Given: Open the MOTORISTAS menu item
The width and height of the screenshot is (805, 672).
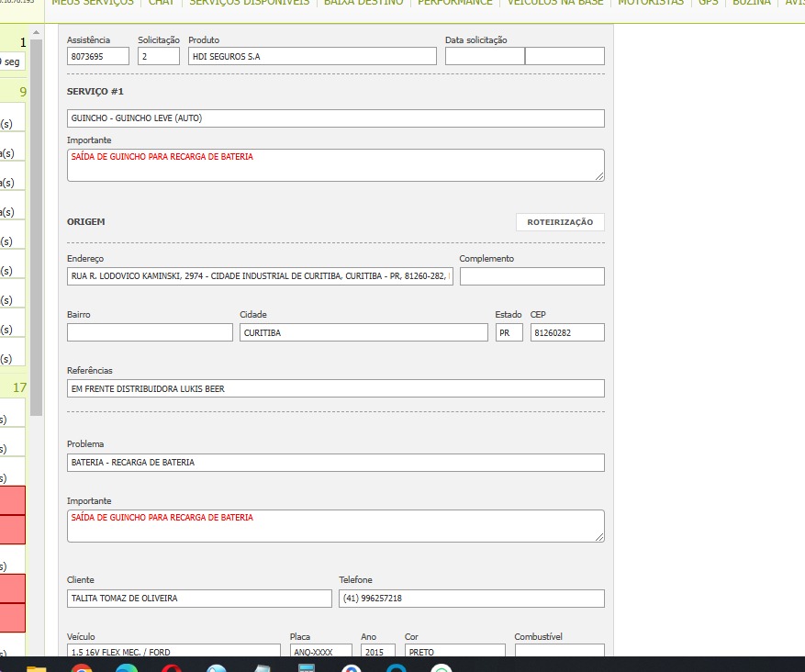Looking at the screenshot, I should pyautogui.click(x=651, y=3).
